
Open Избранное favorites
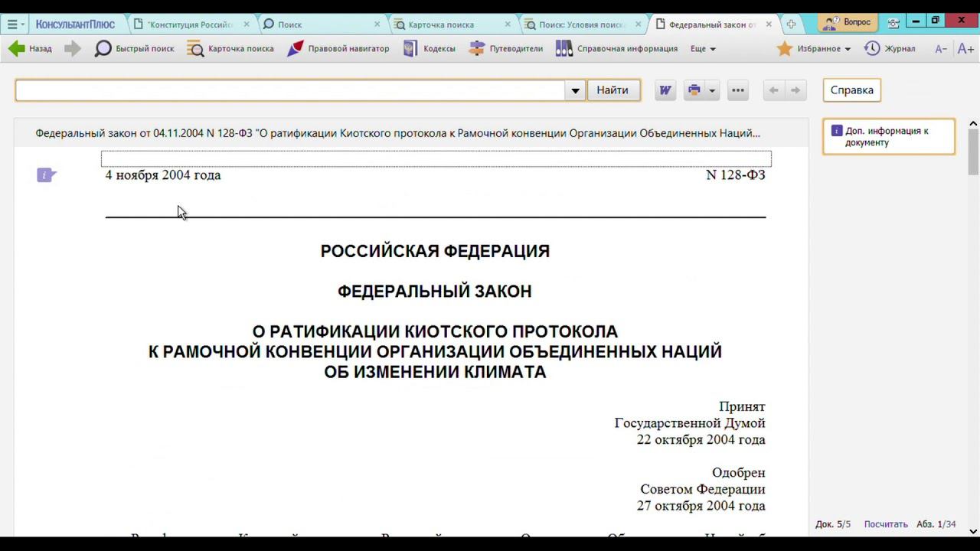click(814, 48)
